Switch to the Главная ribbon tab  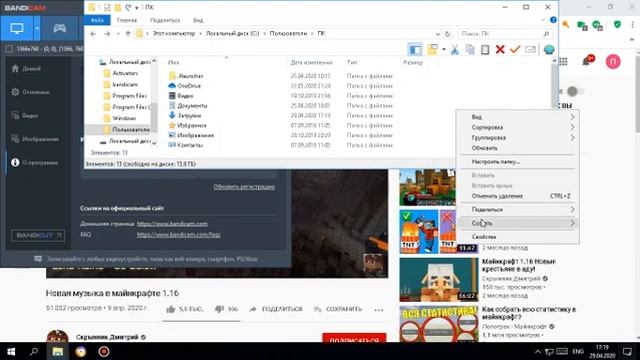[x=127, y=20]
